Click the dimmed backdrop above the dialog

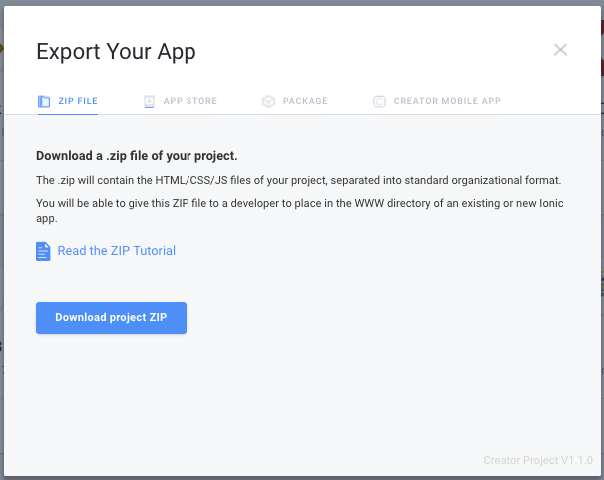(302, 2)
